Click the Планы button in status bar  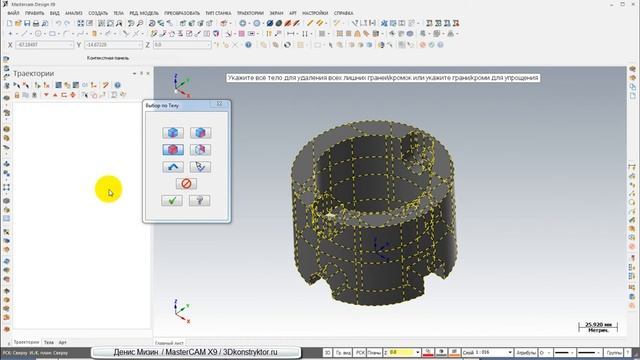click(x=374, y=352)
